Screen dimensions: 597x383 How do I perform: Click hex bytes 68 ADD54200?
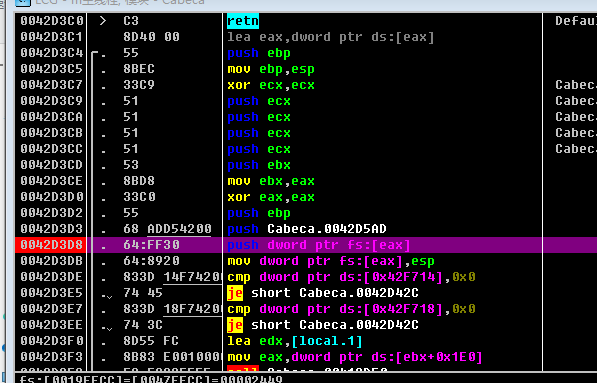[167, 229]
